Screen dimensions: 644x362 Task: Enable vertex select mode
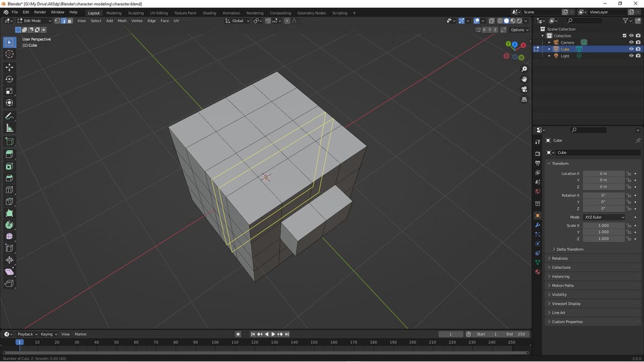pos(57,21)
